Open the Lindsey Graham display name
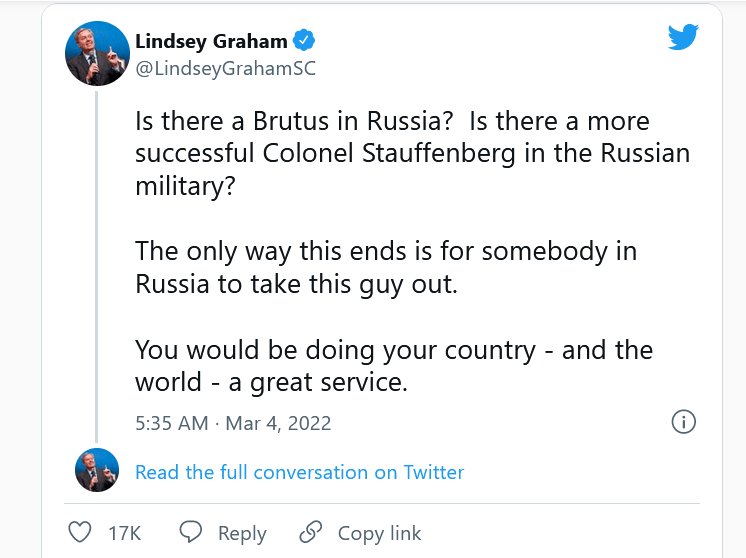This screenshot has height=558, width=746. pyautogui.click(x=211, y=41)
